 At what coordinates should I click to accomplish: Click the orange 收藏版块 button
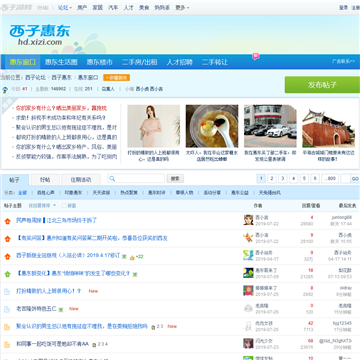(116, 78)
